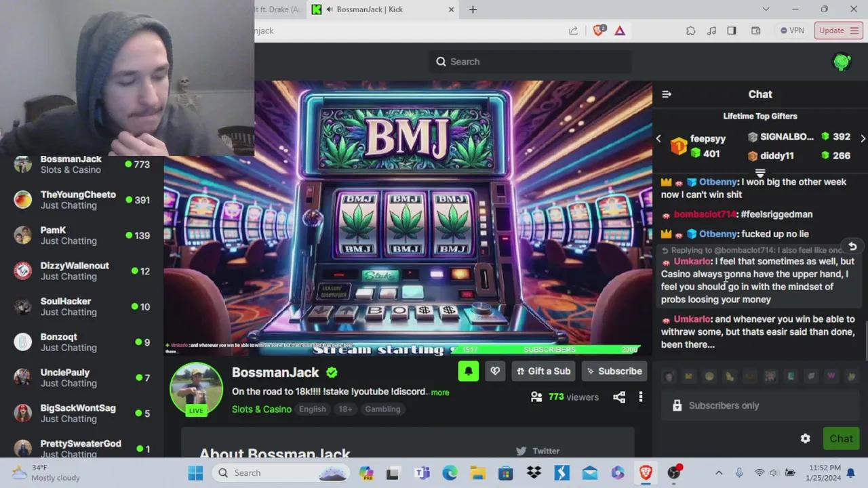Close the BossmanJack Kick tab
The image size is (868, 488).
point(452,9)
